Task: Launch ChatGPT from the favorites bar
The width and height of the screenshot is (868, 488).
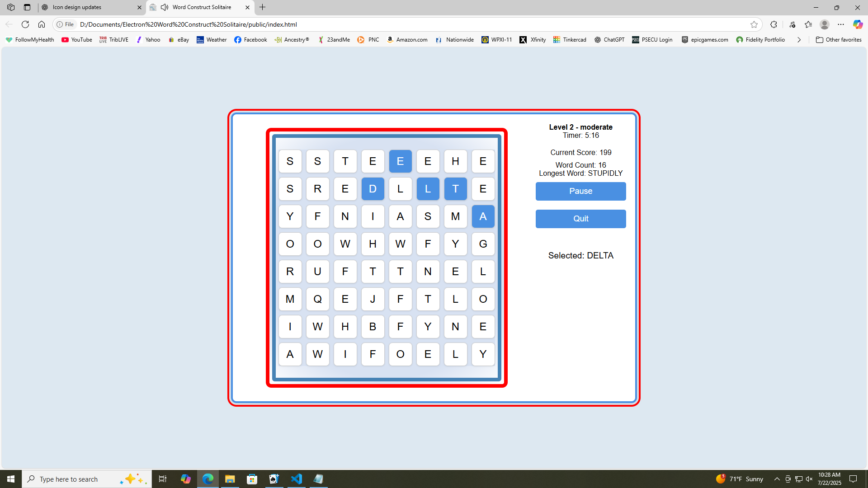Action: coord(609,40)
